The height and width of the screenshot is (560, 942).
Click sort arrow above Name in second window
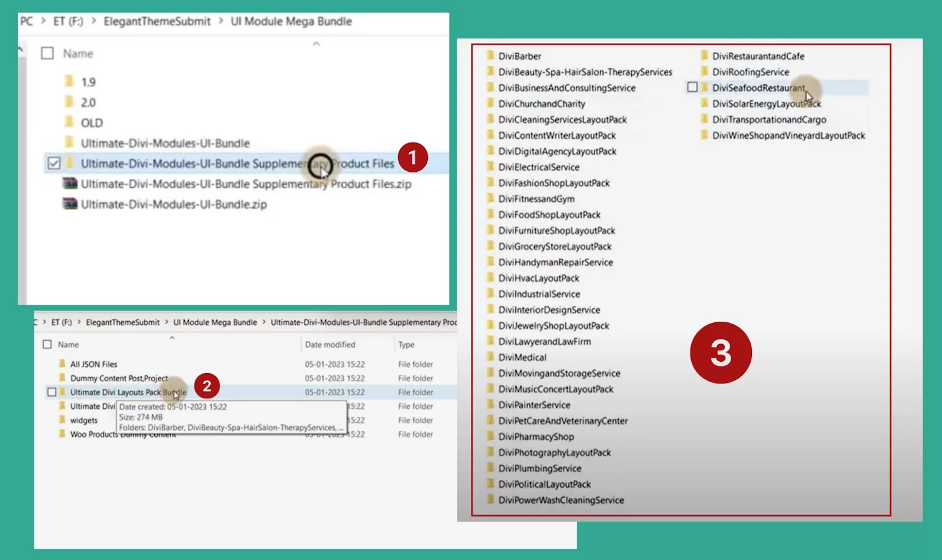[x=172, y=338]
